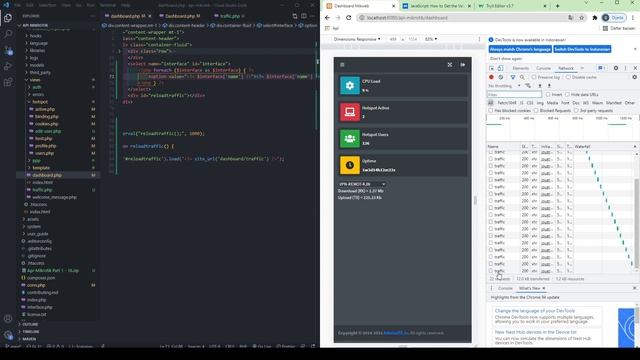640x360 pixels.
Task: Stop recording network log with red button
Action: tap(491, 77)
